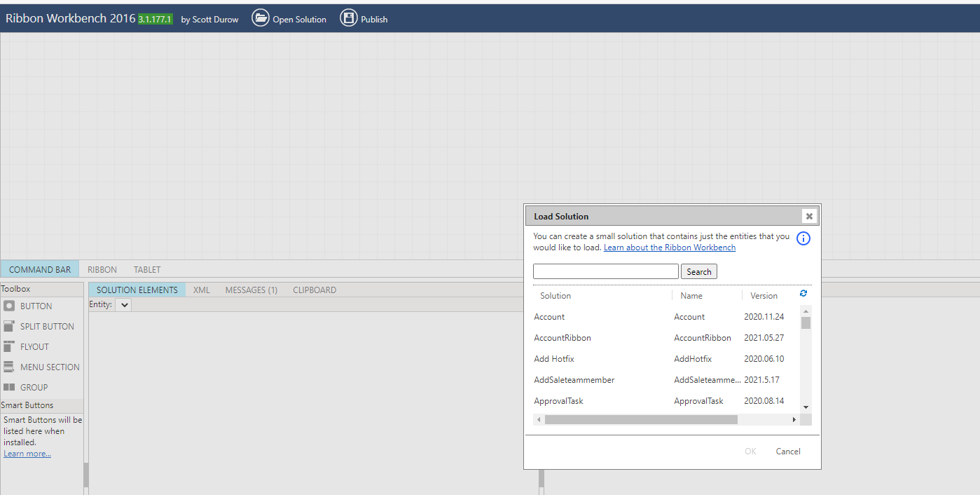Open the Solution Elements tab
This screenshot has width=980, height=495.
click(137, 290)
